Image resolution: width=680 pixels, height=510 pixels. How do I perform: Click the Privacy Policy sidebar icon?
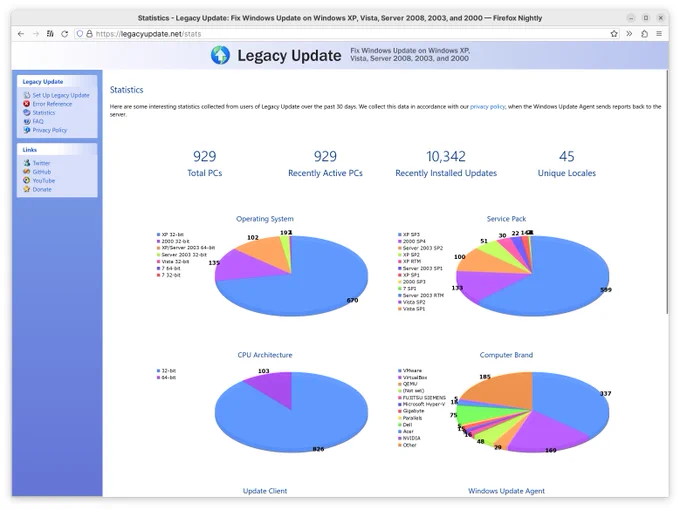[26, 130]
